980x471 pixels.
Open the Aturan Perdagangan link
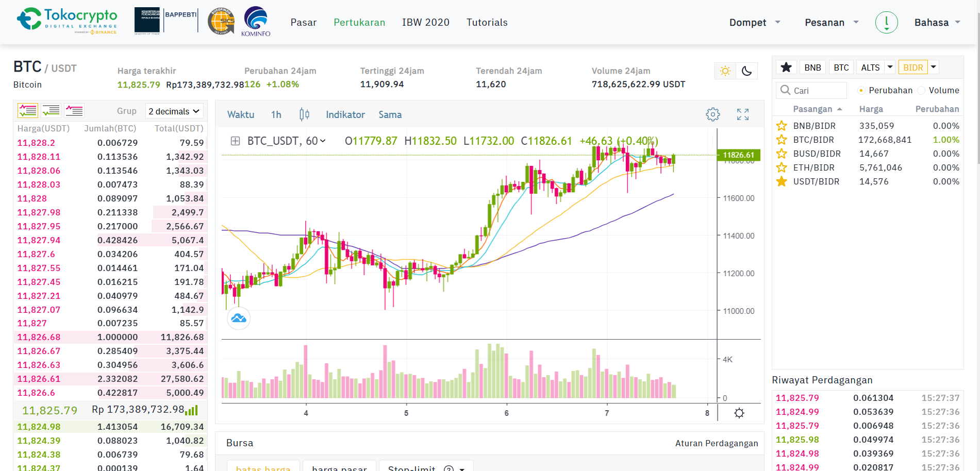[716, 443]
